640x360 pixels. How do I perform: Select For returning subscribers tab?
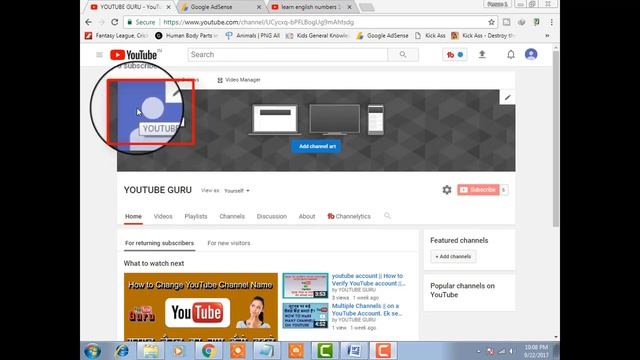pyautogui.click(x=160, y=243)
